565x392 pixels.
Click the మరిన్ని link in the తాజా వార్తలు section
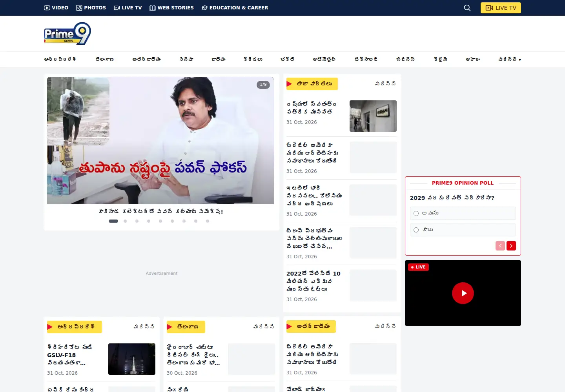[x=385, y=83]
